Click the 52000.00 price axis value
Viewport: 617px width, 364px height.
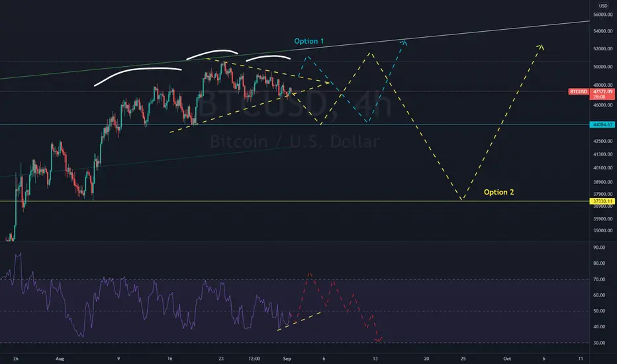[x=603, y=49]
